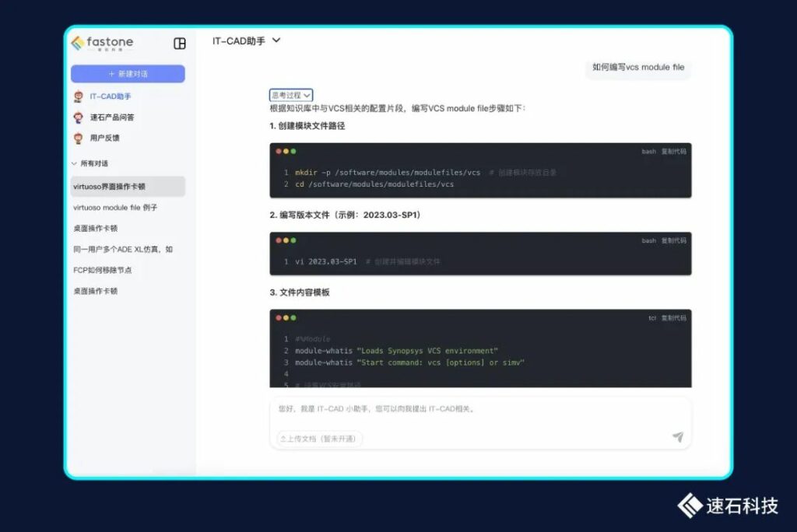Copy code from the mkdir bash block
This screenshot has height=532, width=797.
[x=673, y=152]
